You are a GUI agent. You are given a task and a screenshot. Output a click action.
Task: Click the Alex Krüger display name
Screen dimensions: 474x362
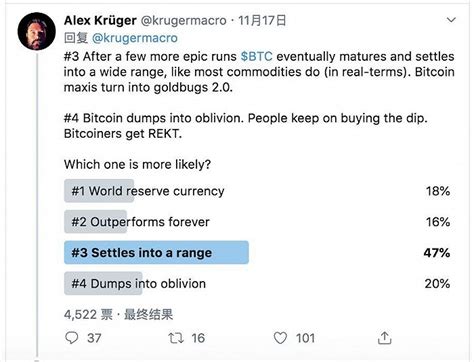100,21
